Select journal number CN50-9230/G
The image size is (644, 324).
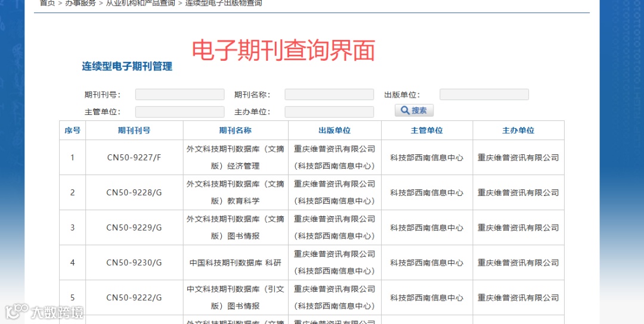coord(134,263)
